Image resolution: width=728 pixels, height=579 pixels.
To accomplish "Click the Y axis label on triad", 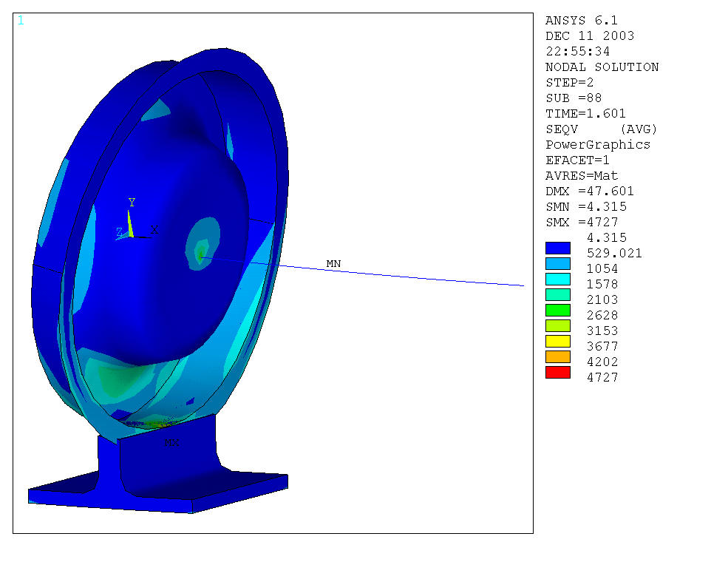I will [132, 203].
